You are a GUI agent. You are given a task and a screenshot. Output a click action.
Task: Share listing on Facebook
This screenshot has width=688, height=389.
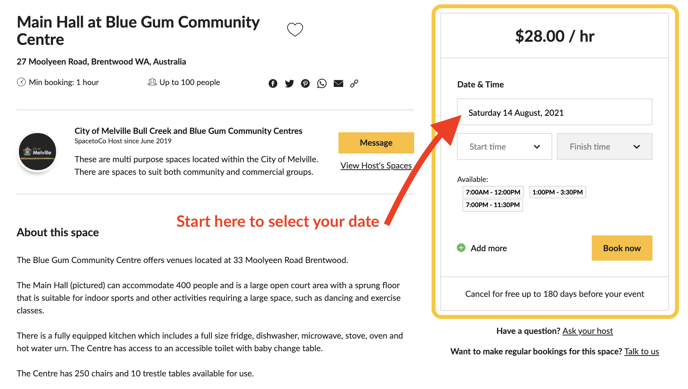click(273, 83)
